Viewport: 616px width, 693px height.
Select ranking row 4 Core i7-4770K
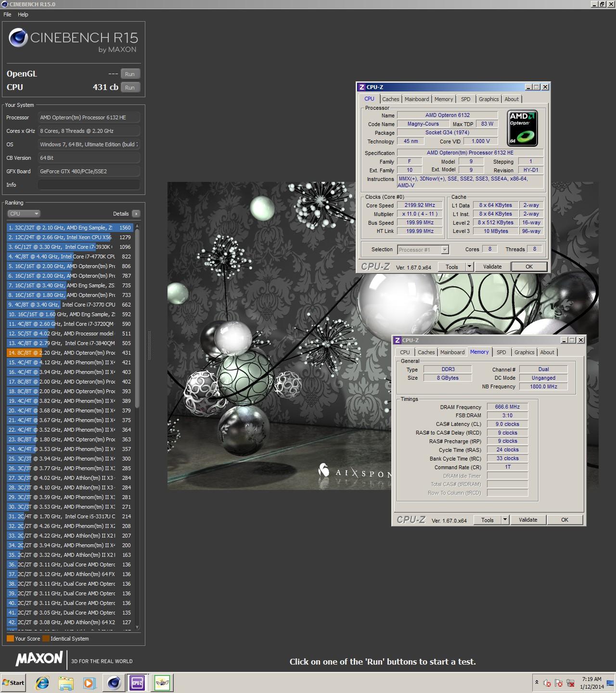(x=70, y=257)
